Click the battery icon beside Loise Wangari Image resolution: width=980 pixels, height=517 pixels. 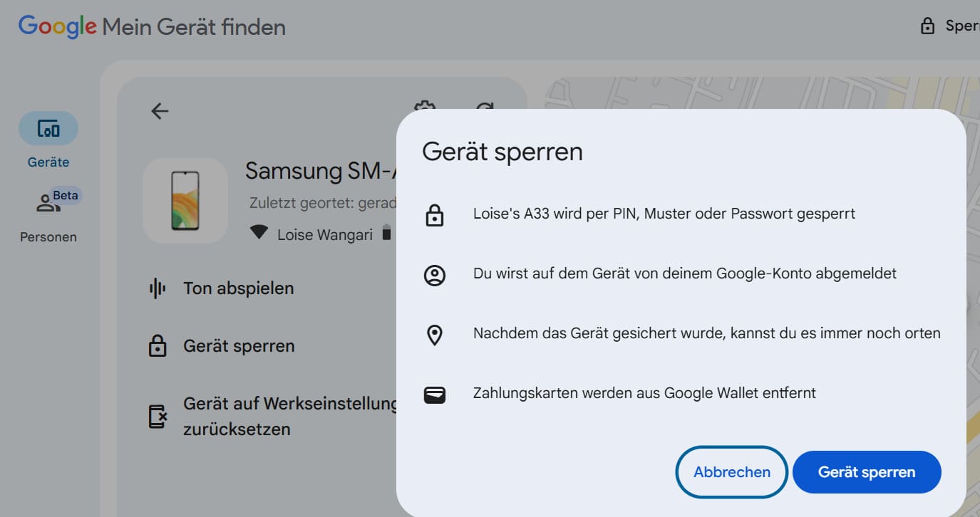pyautogui.click(x=386, y=234)
